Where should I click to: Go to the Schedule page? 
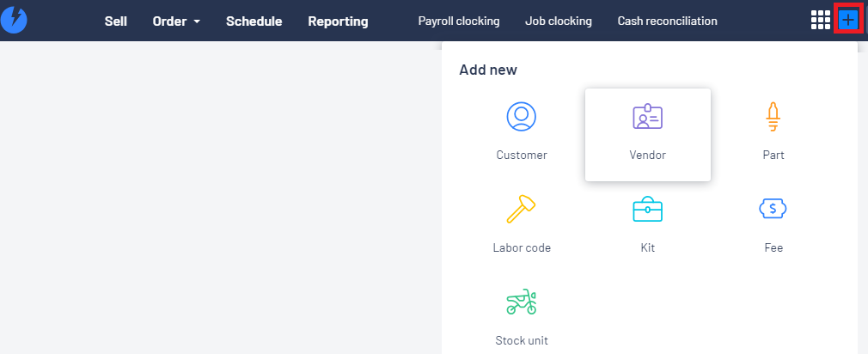tap(254, 21)
